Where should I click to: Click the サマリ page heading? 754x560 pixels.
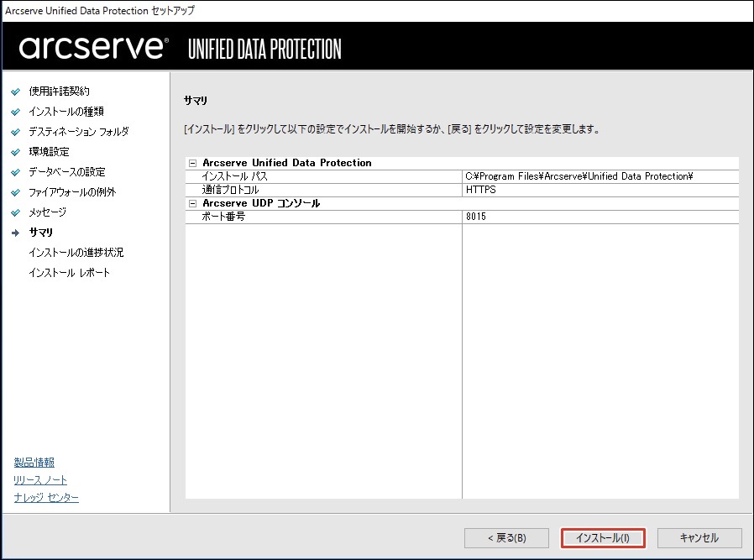(196, 100)
